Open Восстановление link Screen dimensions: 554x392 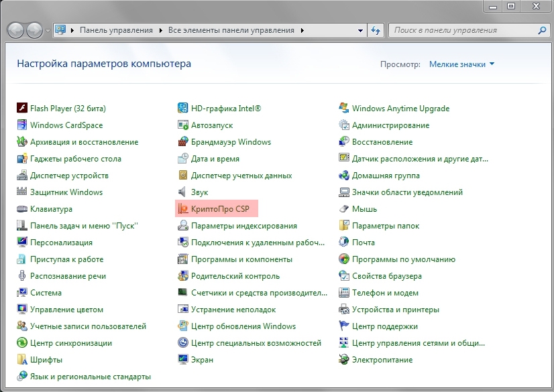(x=382, y=142)
